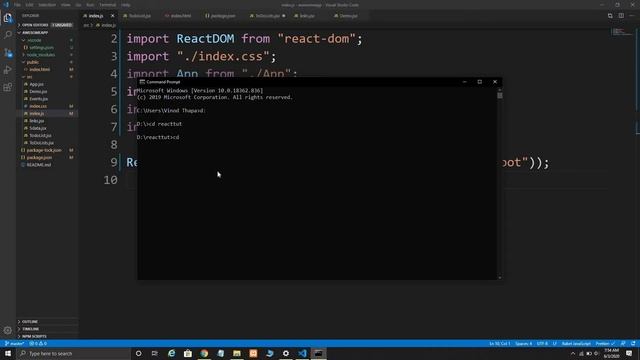Open File Explorer from taskbar

click(x=237, y=353)
